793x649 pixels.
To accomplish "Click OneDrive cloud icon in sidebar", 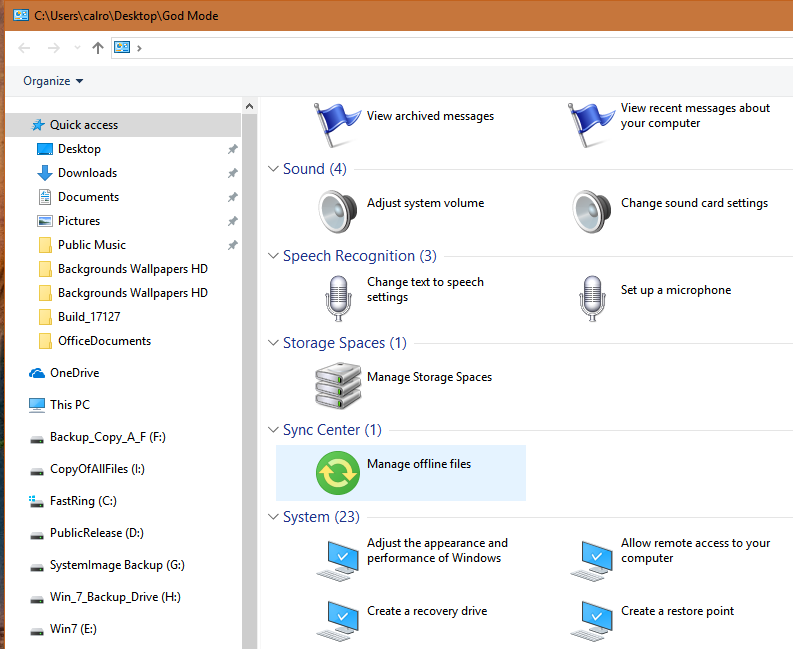I will coord(37,373).
